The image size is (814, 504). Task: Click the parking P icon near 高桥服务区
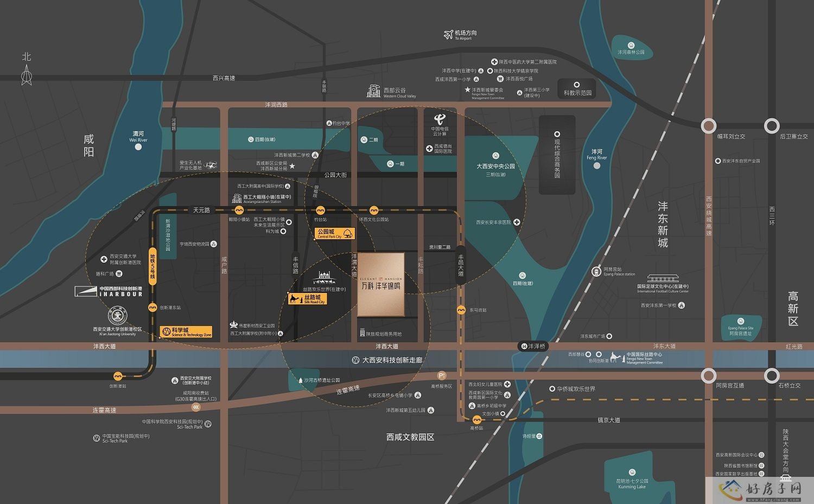[x=442, y=375]
